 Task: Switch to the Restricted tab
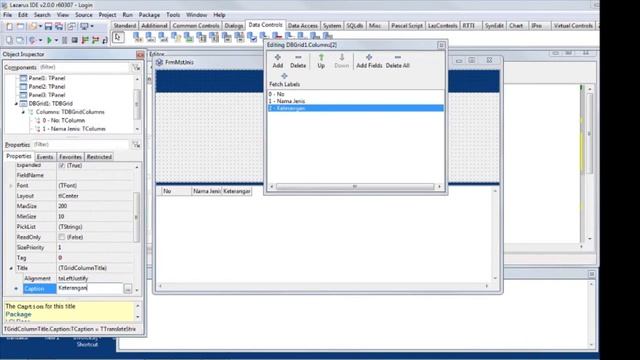[99, 157]
